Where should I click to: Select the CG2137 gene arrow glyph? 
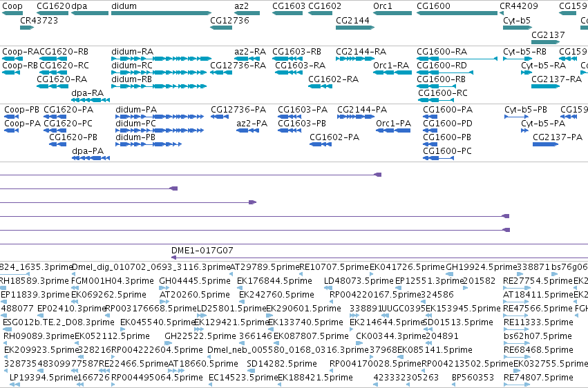coord(545,42)
